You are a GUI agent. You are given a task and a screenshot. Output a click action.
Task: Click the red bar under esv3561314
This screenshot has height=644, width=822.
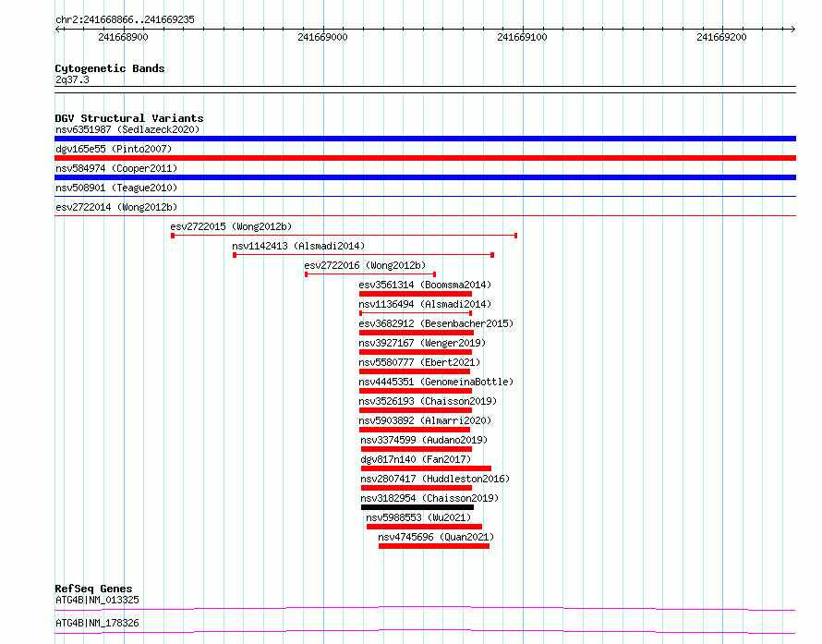(416, 294)
